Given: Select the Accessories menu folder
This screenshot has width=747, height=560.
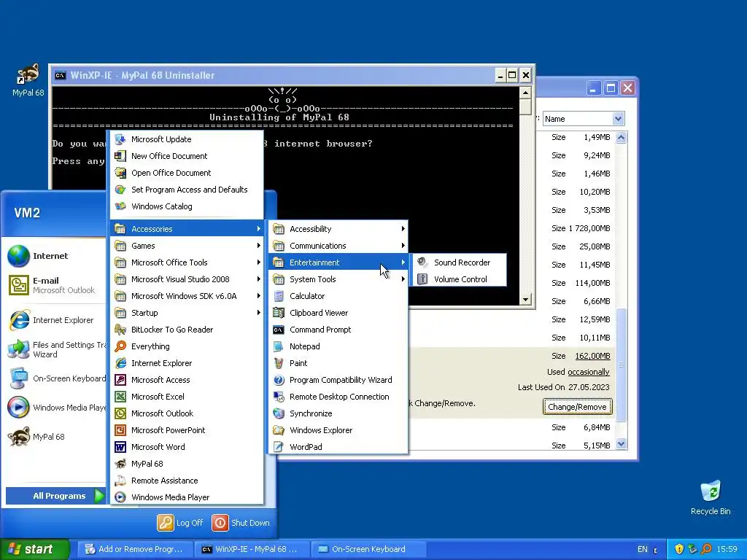Looking at the screenshot, I should pyautogui.click(x=187, y=229).
